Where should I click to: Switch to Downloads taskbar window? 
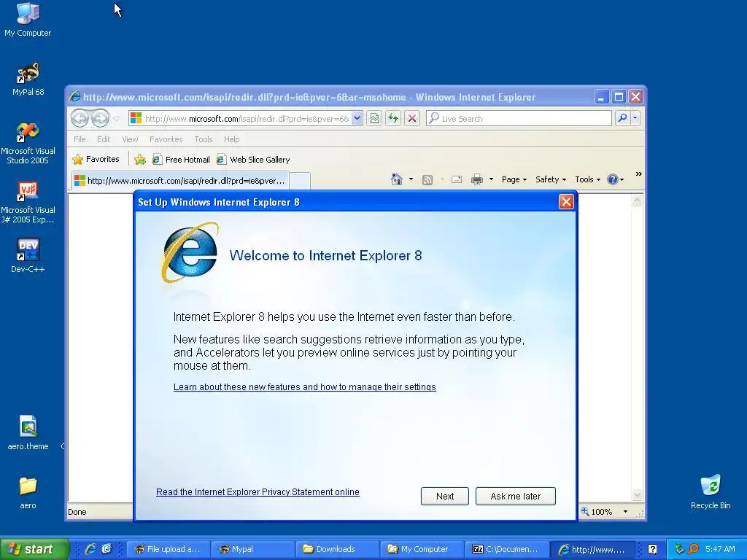click(x=337, y=549)
